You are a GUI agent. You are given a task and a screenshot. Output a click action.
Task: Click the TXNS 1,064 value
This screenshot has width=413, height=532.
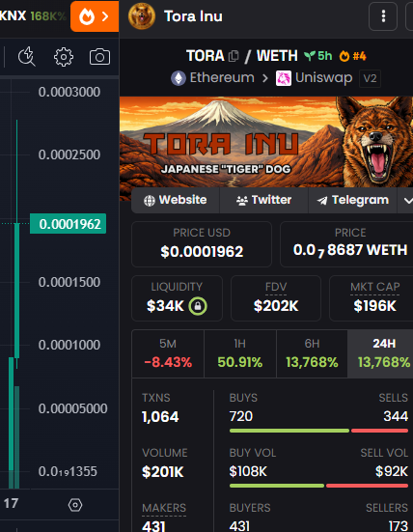(x=160, y=417)
